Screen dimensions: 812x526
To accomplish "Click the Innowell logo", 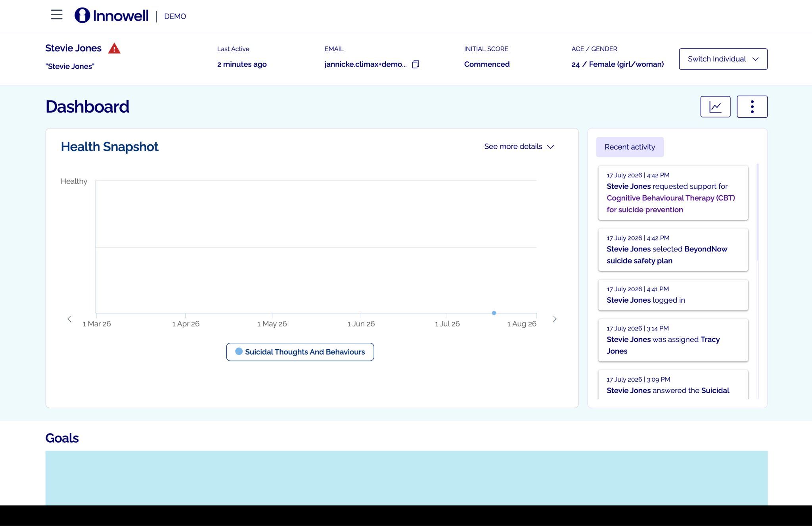I will tap(111, 15).
